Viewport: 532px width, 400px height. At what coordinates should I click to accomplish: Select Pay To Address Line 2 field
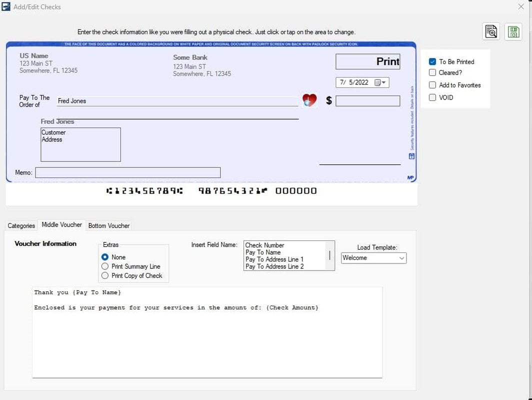[x=274, y=266]
